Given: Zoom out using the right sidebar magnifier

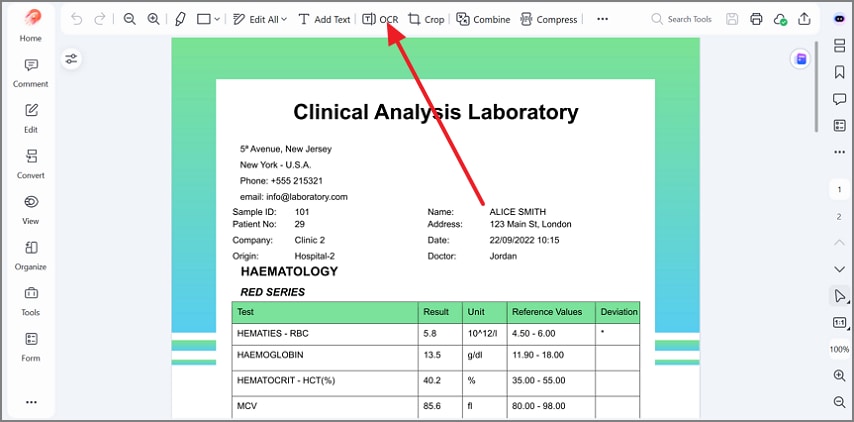Looking at the screenshot, I should click(839, 402).
